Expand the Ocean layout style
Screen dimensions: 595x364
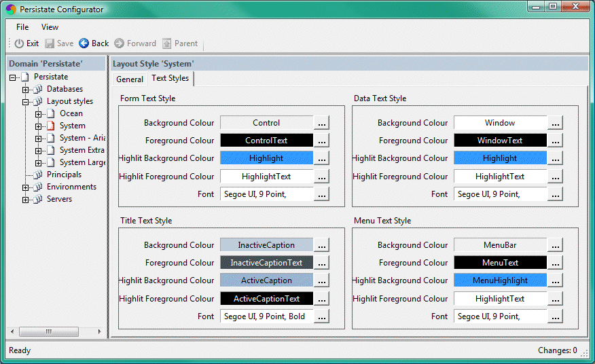pyautogui.click(x=38, y=114)
